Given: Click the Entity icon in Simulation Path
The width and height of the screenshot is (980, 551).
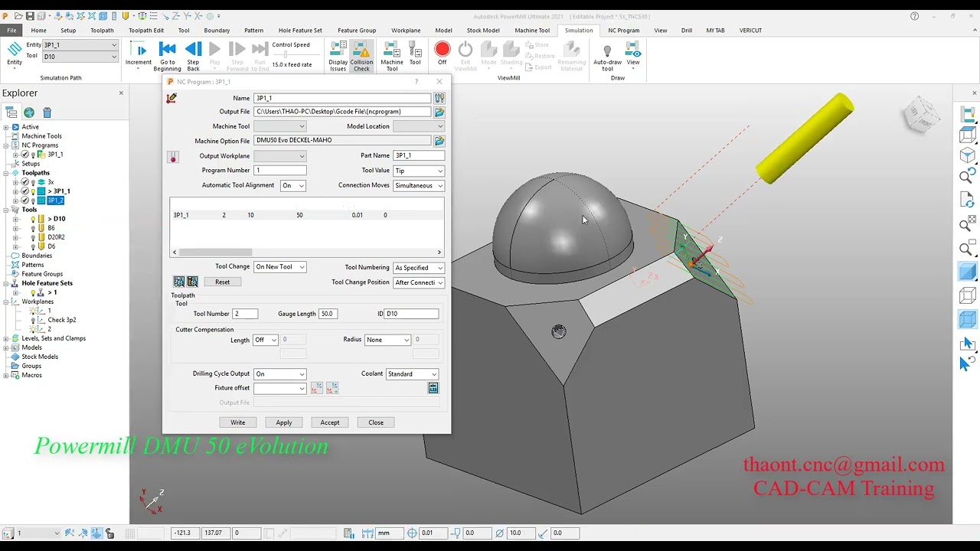Looking at the screenshot, I should point(14,49).
